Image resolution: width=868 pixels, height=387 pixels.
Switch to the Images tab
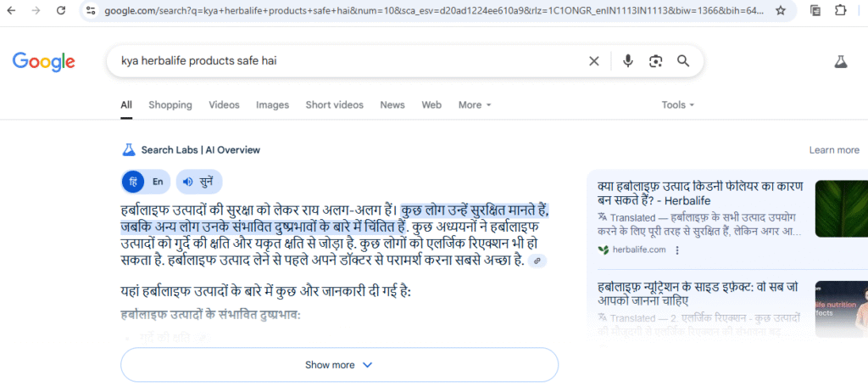(272, 104)
